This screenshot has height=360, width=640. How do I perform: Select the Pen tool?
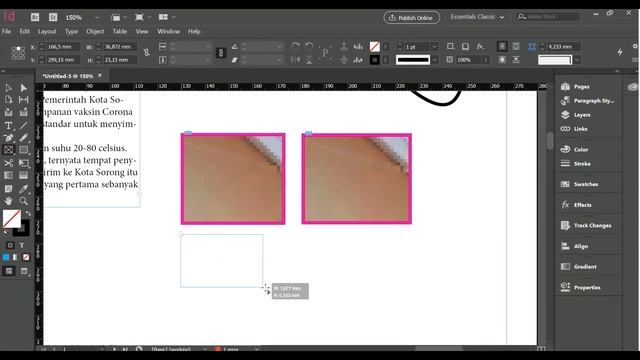pyautogui.click(x=8, y=138)
